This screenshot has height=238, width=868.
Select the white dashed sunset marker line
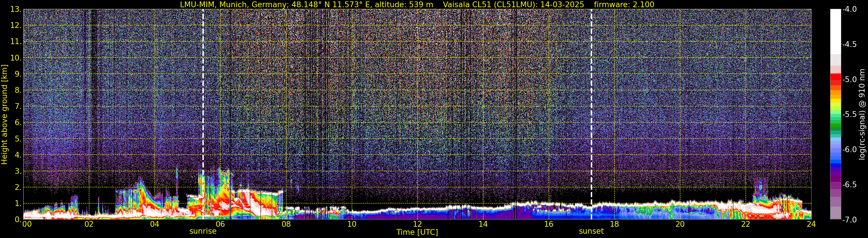591,114
